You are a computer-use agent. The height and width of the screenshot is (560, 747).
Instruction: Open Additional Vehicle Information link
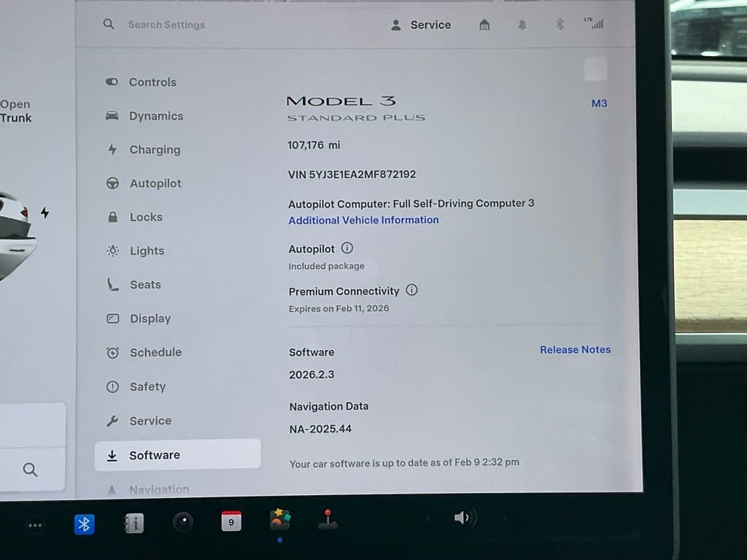363,220
